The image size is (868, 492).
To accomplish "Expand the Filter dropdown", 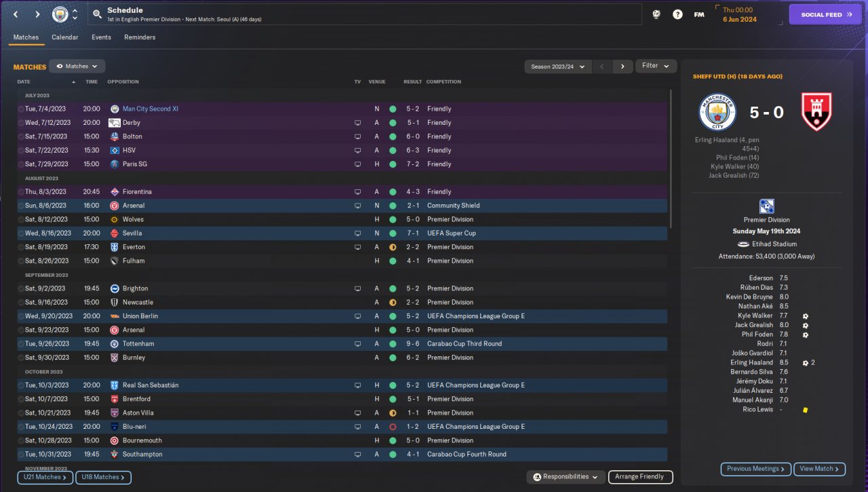I will click(x=656, y=66).
